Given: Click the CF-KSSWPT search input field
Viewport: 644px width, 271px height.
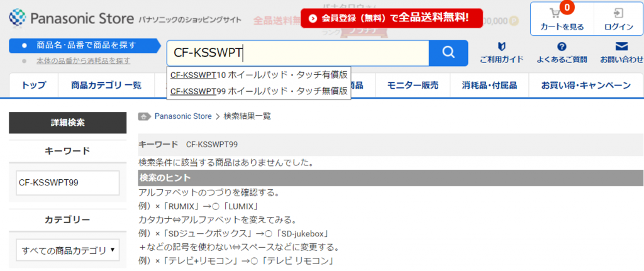Looking at the screenshot, I should 297,53.
